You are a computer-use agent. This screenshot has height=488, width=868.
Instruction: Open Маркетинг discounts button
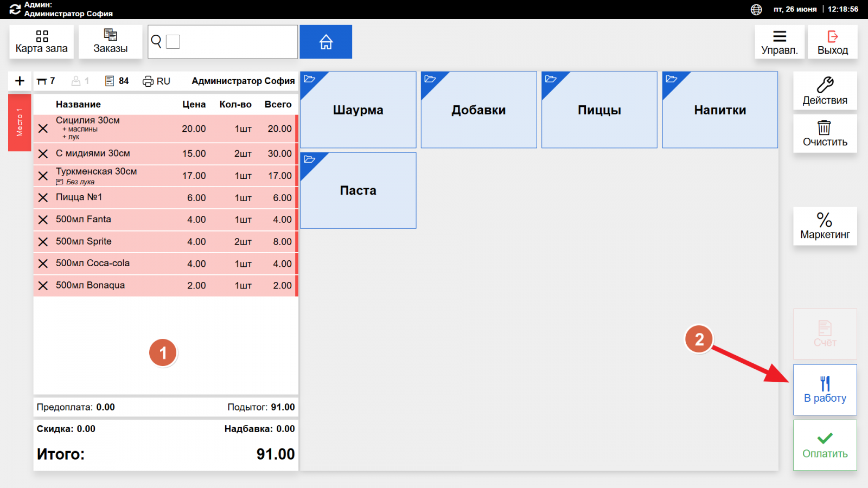point(825,226)
